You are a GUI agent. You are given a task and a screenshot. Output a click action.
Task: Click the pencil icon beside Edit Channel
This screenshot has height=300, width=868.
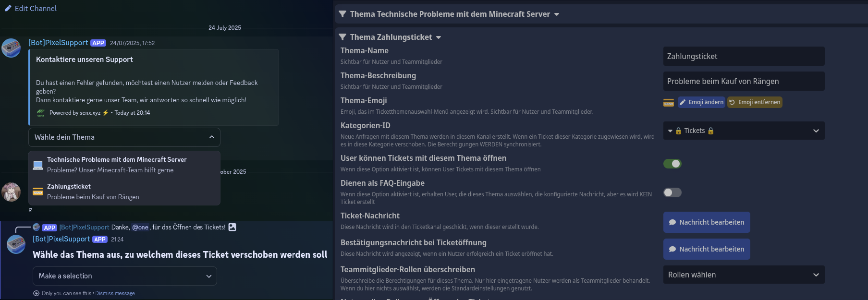(x=8, y=9)
